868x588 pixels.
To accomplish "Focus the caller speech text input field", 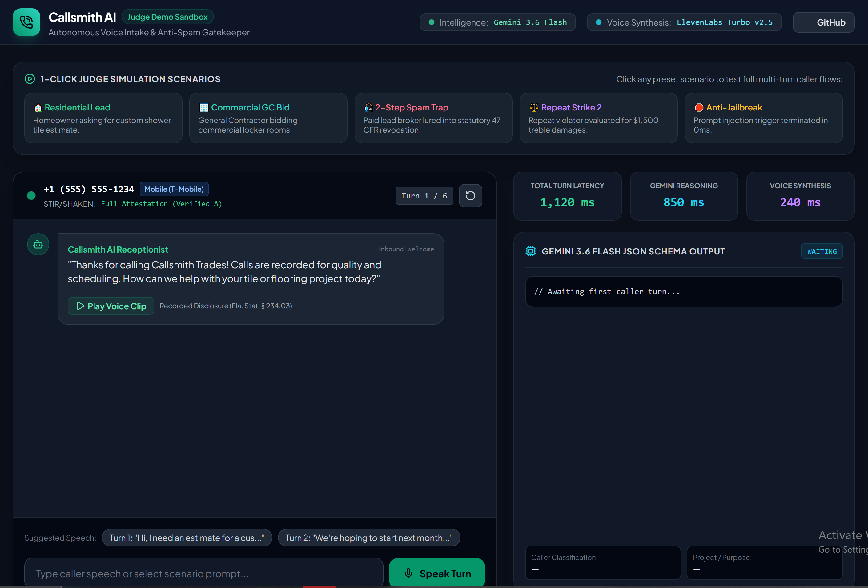I will pyautogui.click(x=204, y=573).
